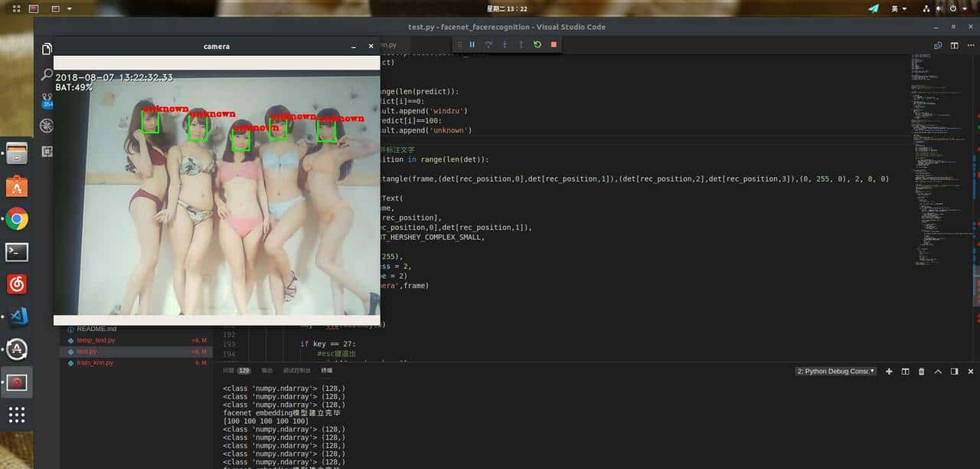
Task: Open the editor more actions ellipsis
Action: tap(968, 45)
